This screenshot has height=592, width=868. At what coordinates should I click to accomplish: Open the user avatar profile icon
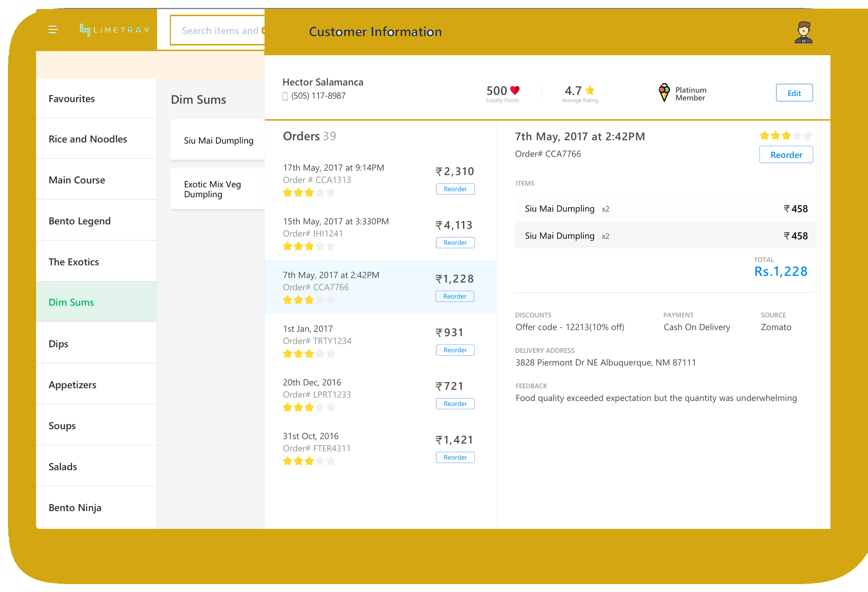pos(803,33)
